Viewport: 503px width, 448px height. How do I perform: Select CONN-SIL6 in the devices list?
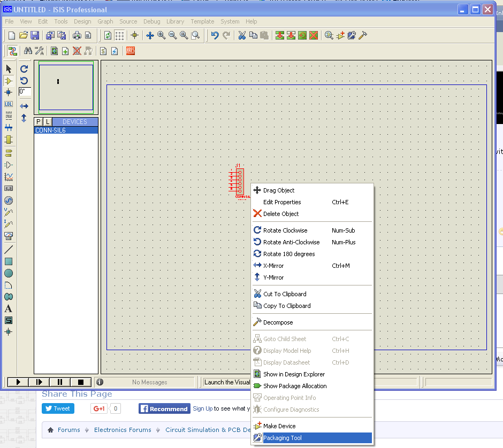click(x=66, y=130)
